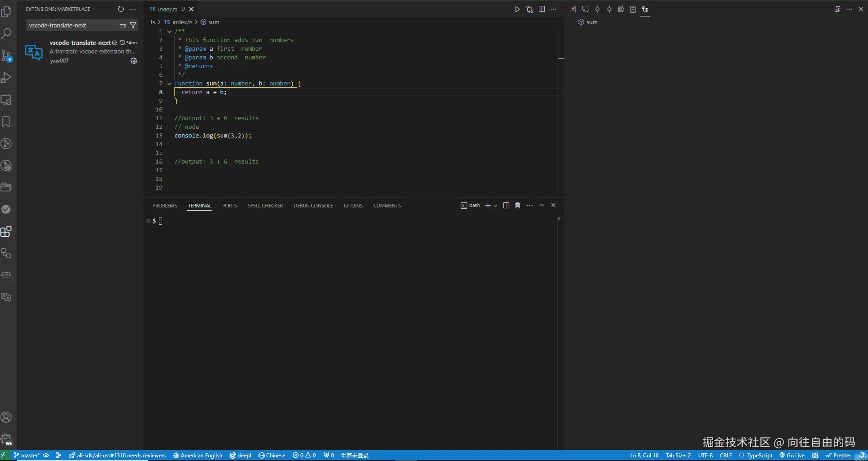Screen dimensions: 868x461
Task: Open the Search panel in the sidebar
Action: click(x=7, y=33)
